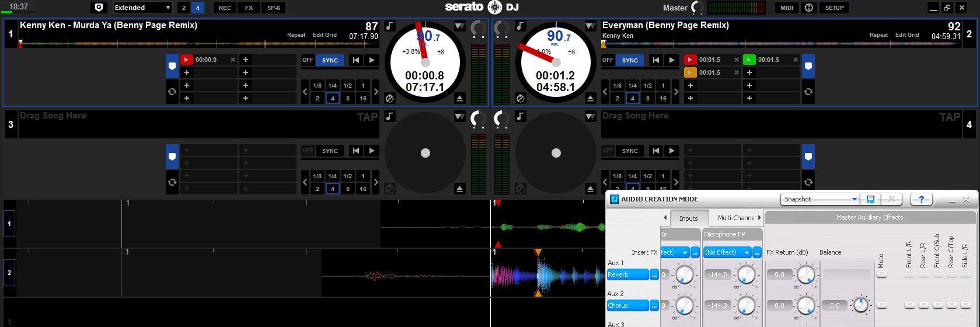This screenshot has width=980, height=327.
Task: Select the Multi-Channel tab
Action: pos(736,218)
